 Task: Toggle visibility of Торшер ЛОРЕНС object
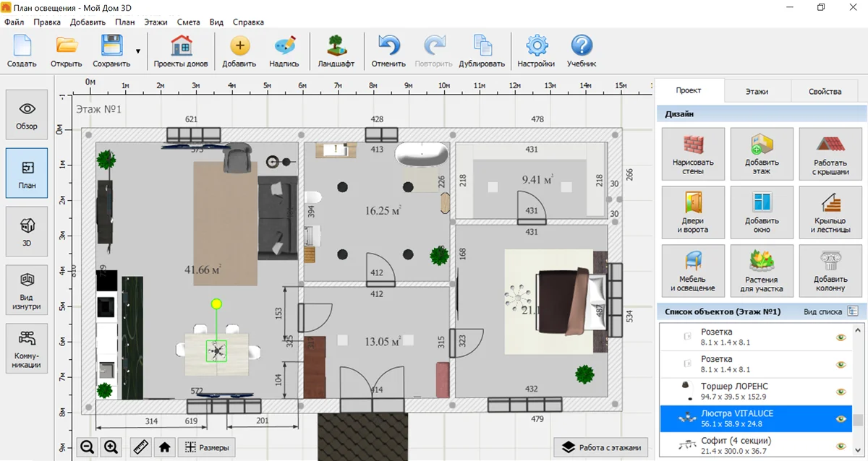(841, 392)
